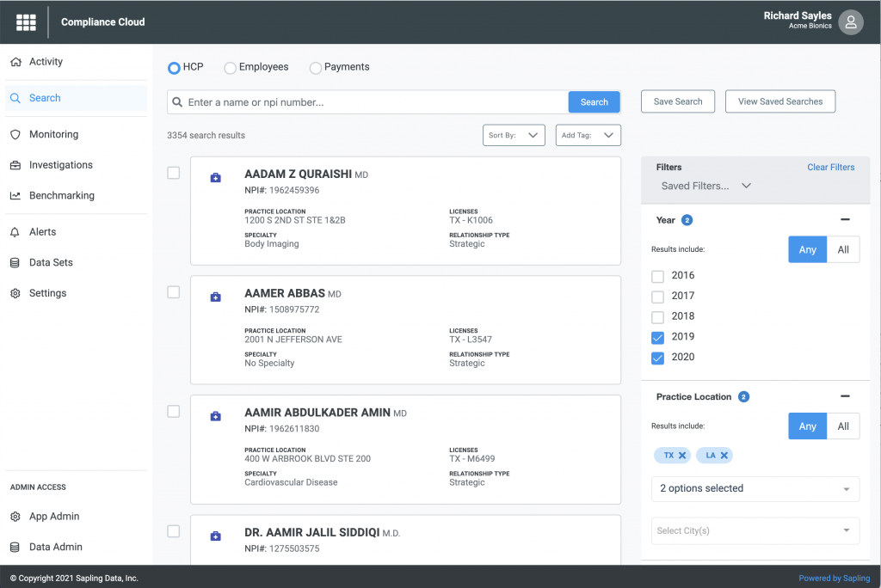Open the app grid launcher icon
The width and height of the screenshot is (881, 588).
(25, 21)
